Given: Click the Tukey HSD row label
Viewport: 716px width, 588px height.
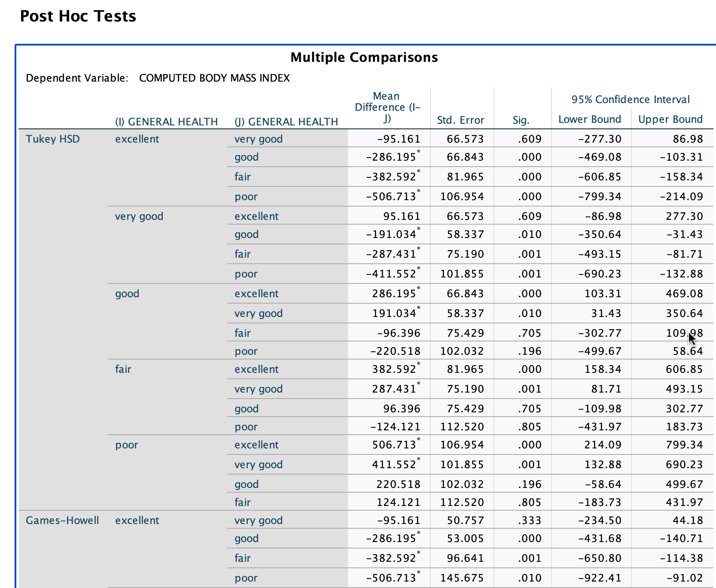Looking at the screenshot, I should pyautogui.click(x=52, y=139).
